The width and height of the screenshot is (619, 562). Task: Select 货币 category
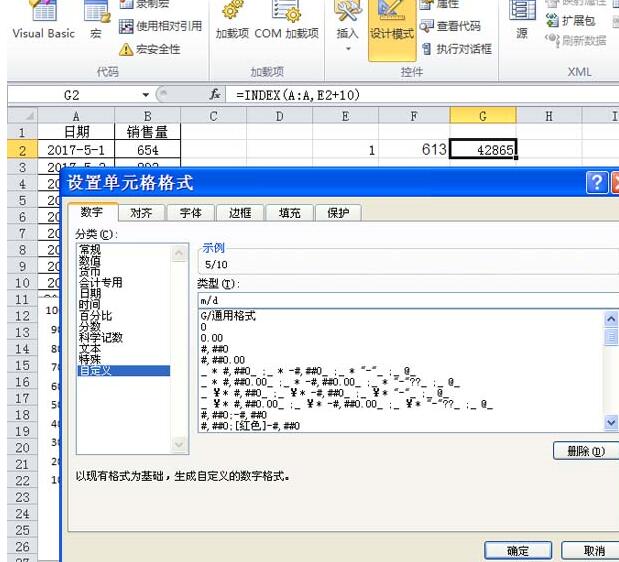(90, 272)
